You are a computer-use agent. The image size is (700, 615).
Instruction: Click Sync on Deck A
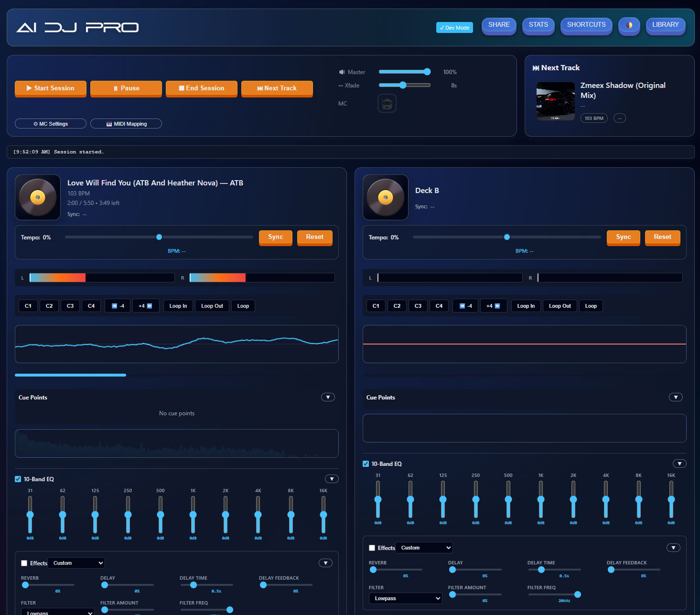tap(275, 237)
